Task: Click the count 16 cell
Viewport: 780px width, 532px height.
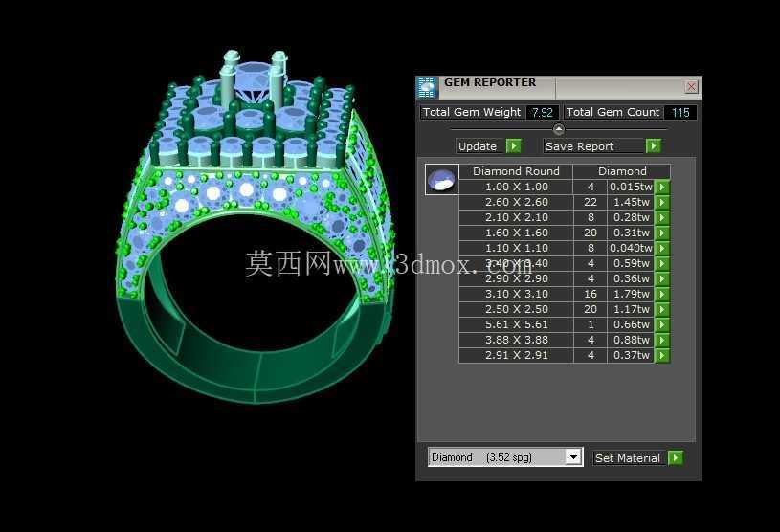Action: click(x=591, y=295)
